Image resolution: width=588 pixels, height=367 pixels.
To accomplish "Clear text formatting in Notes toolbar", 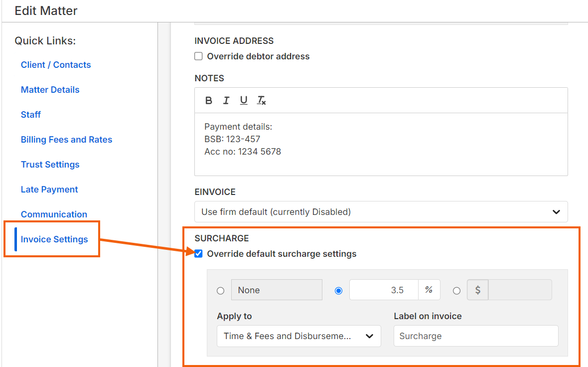I will 262,101.
